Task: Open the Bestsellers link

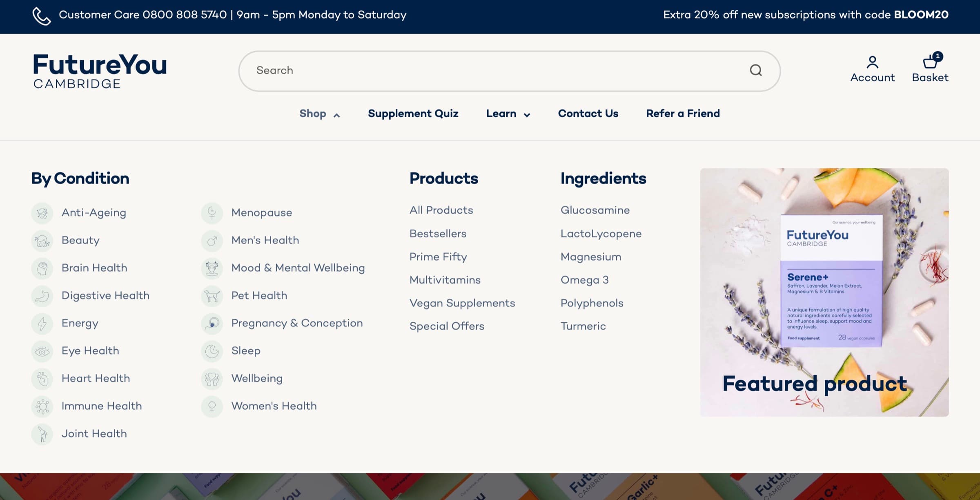Action: [x=438, y=234]
